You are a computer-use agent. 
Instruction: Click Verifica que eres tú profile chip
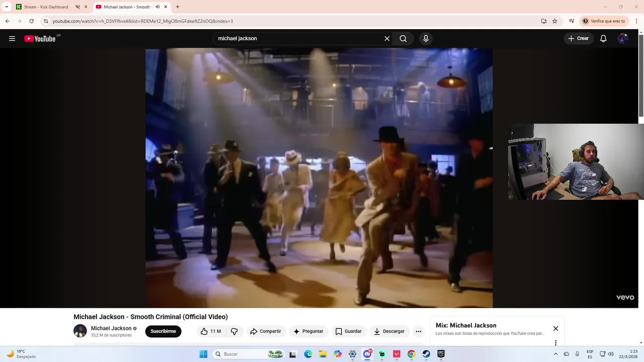pyautogui.click(x=604, y=21)
